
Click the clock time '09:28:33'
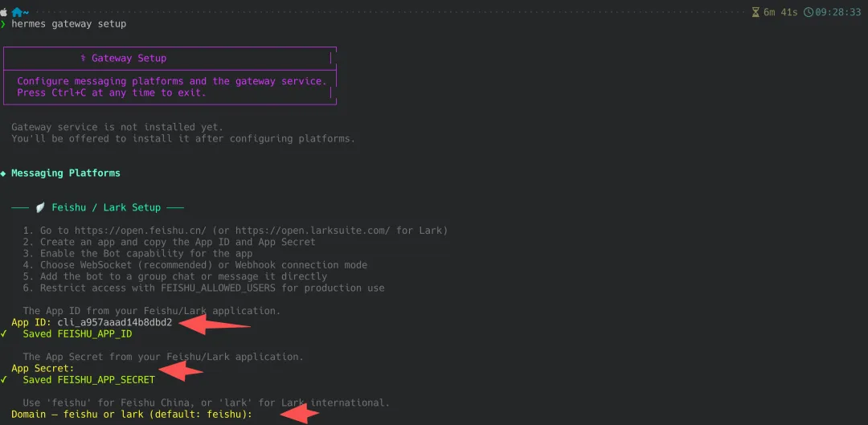click(838, 12)
